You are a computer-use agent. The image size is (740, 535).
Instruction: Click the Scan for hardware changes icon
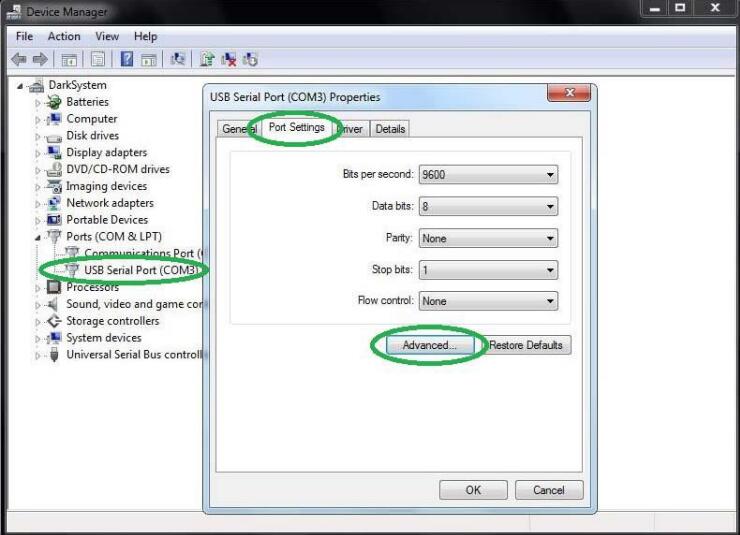click(x=177, y=59)
